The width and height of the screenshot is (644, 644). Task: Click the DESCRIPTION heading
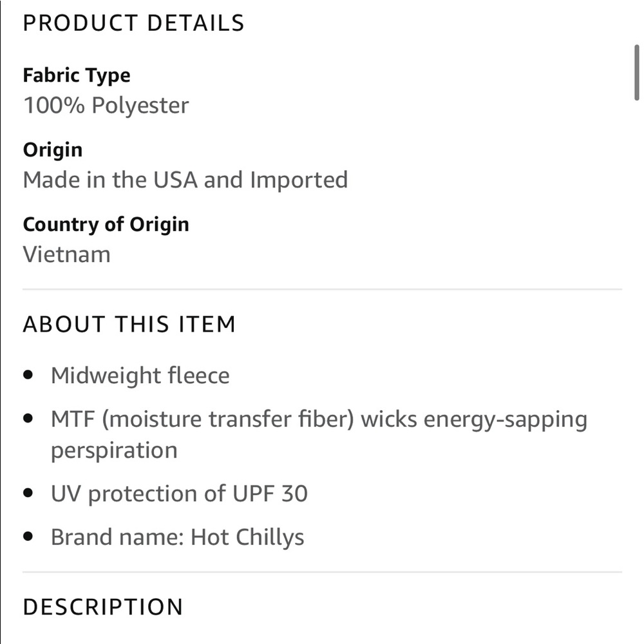[103, 607]
